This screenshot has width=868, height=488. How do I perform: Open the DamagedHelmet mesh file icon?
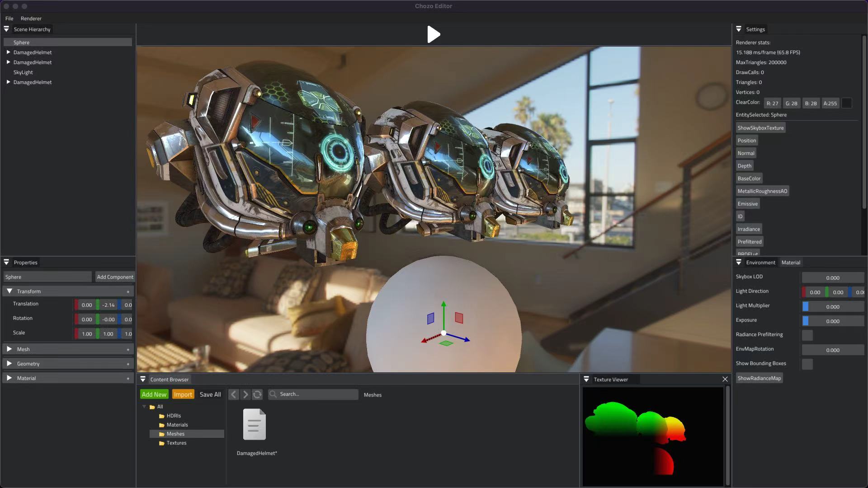[x=255, y=425]
